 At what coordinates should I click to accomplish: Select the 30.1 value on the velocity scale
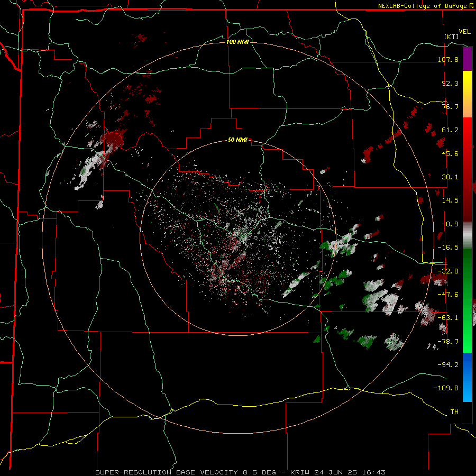[450, 177]
